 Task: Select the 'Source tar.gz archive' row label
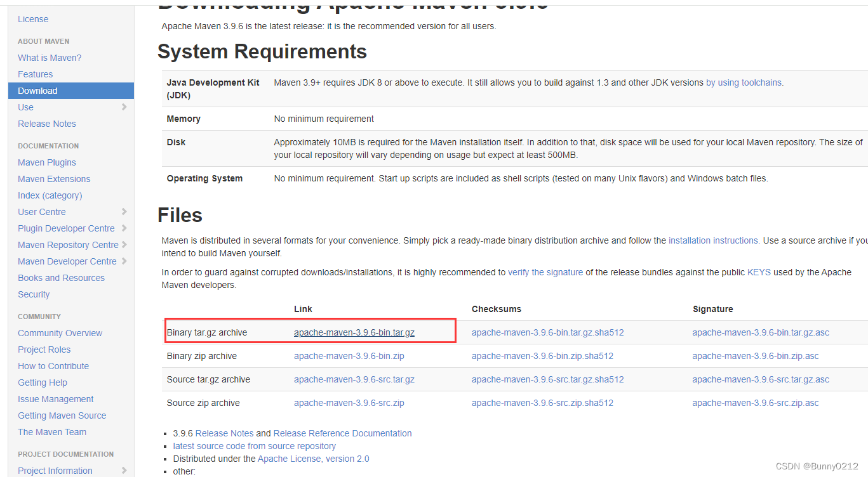coord(208,379)
